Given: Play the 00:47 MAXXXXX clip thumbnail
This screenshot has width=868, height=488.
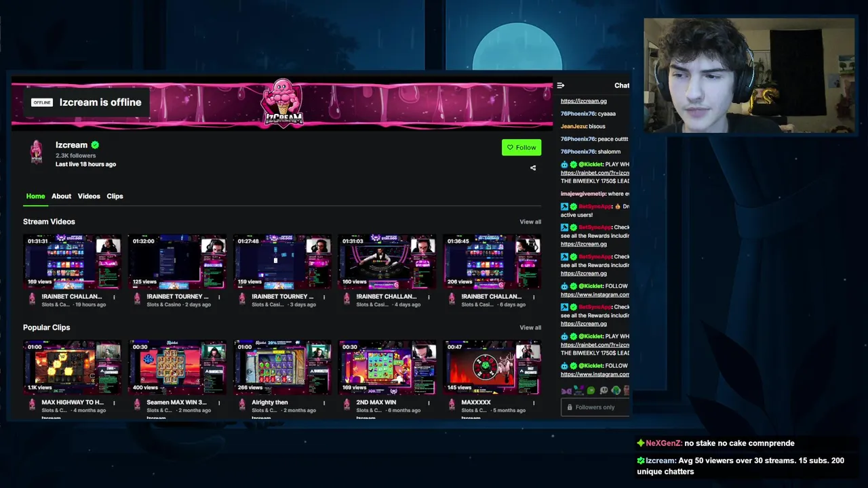Looking at the screenshot, I should click(492, 367).
